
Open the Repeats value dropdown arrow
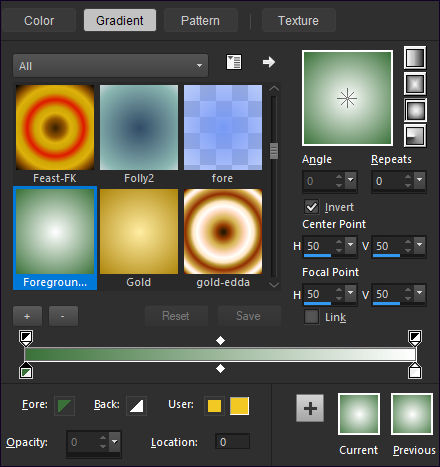point(419,179)
